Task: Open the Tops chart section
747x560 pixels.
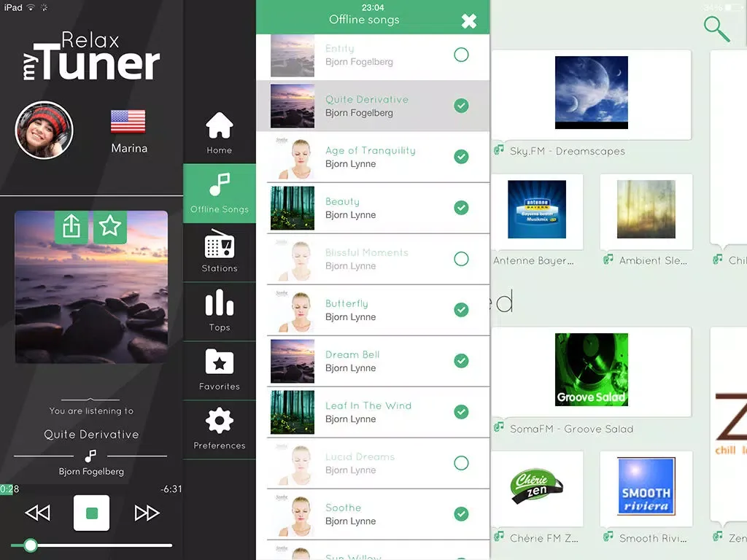Action: pyautogui.click(x=219, y=311)
